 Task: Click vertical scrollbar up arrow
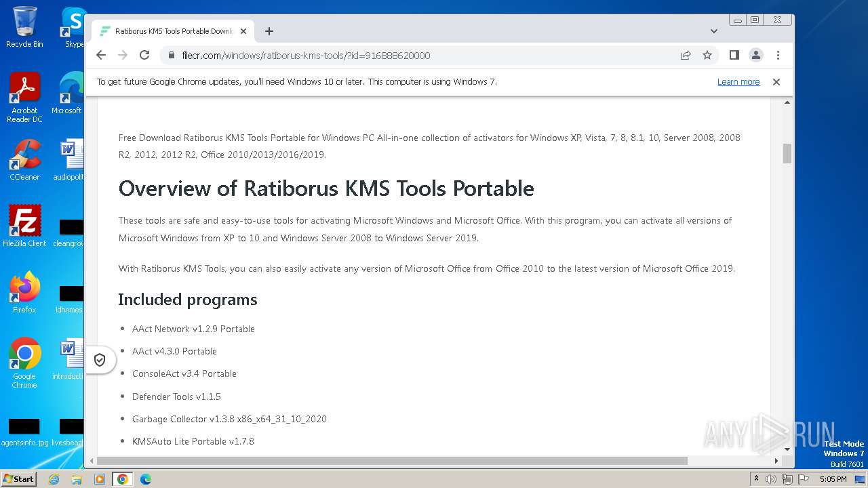787,102
